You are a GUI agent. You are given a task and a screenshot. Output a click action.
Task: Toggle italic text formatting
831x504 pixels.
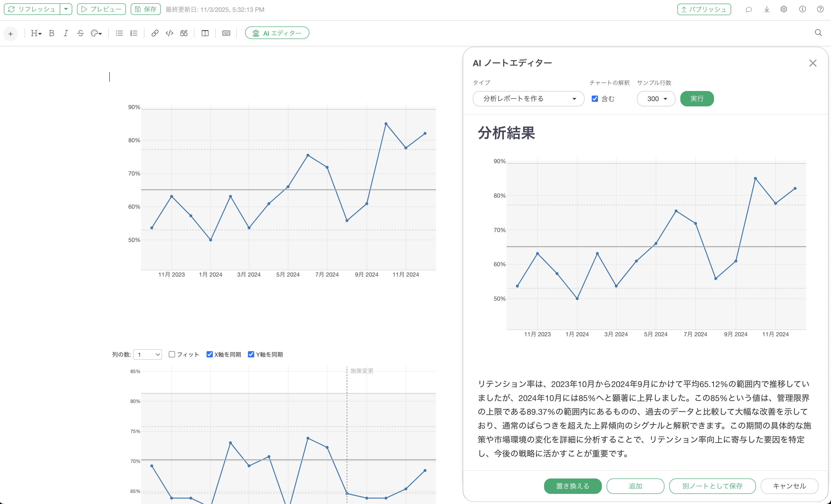[66, 33]
